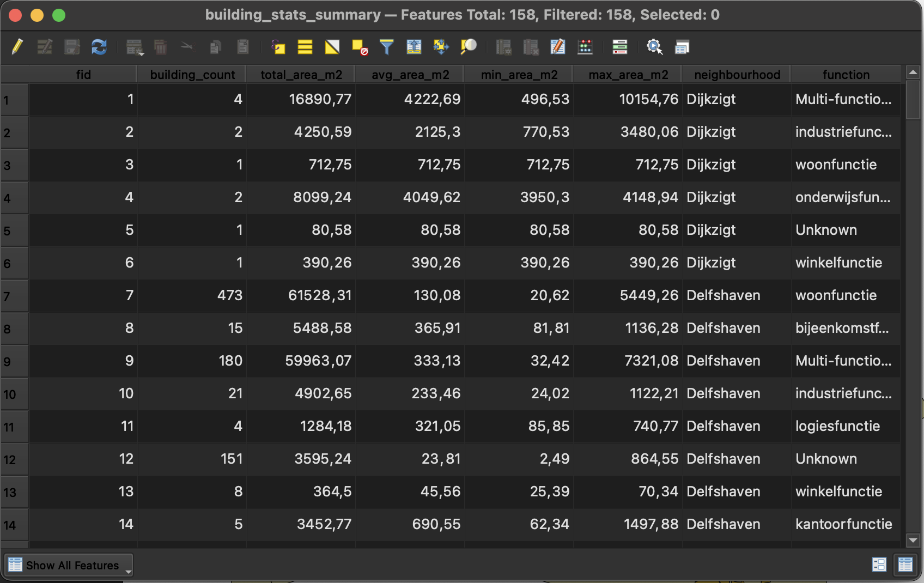This screenshot has height=583, width=924.
Task: Click the Actions gear icon
Action: [654, 47]
